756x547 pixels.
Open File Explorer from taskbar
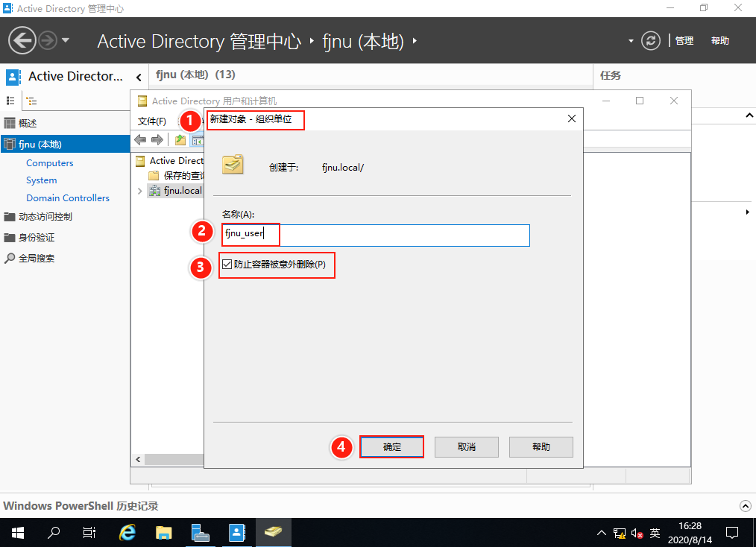coord(164,533)
